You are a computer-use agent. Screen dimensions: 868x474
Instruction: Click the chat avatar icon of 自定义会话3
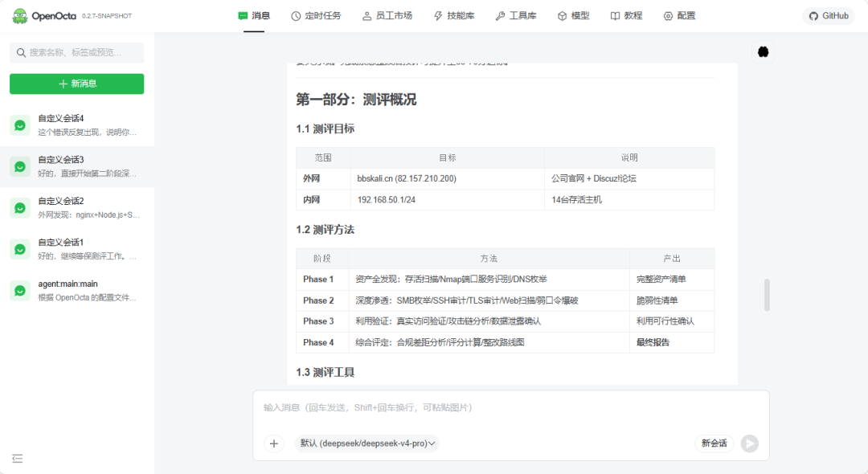tap(20, 167)
